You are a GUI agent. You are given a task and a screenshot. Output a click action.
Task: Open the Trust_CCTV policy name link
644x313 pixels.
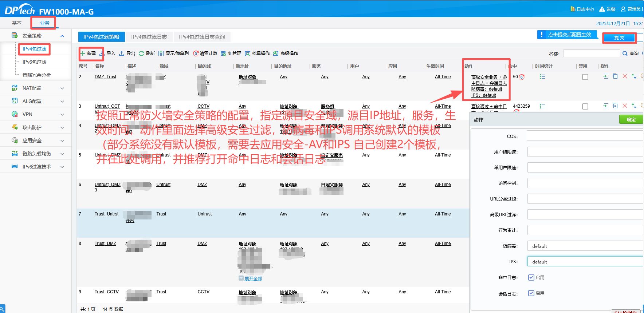click(x=107, y=292)
